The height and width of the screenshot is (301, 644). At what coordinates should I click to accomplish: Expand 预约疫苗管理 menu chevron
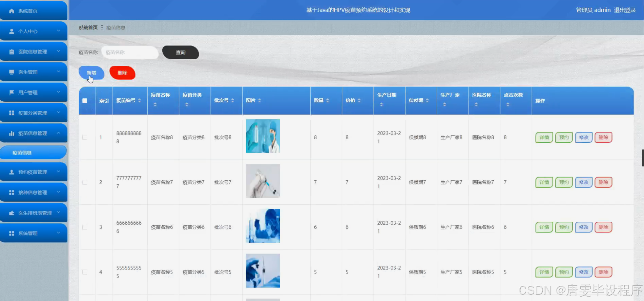[x=59, y=172]
